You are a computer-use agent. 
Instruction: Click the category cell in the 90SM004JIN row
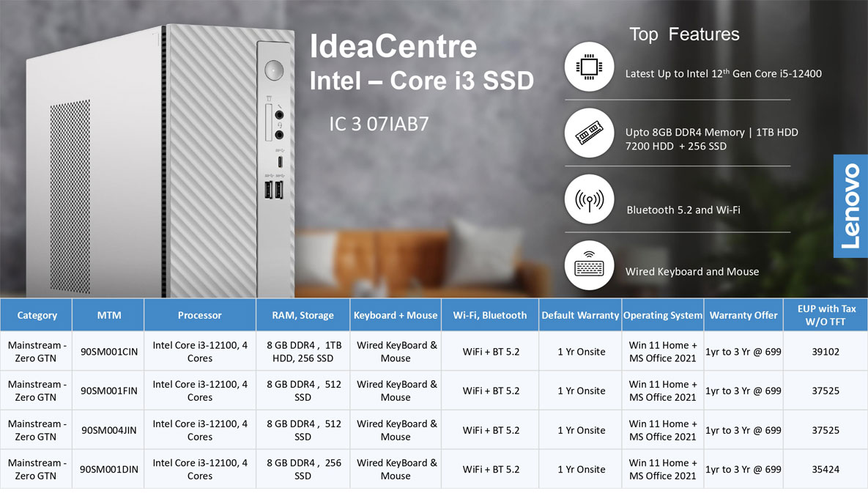[x=37, y=430]
